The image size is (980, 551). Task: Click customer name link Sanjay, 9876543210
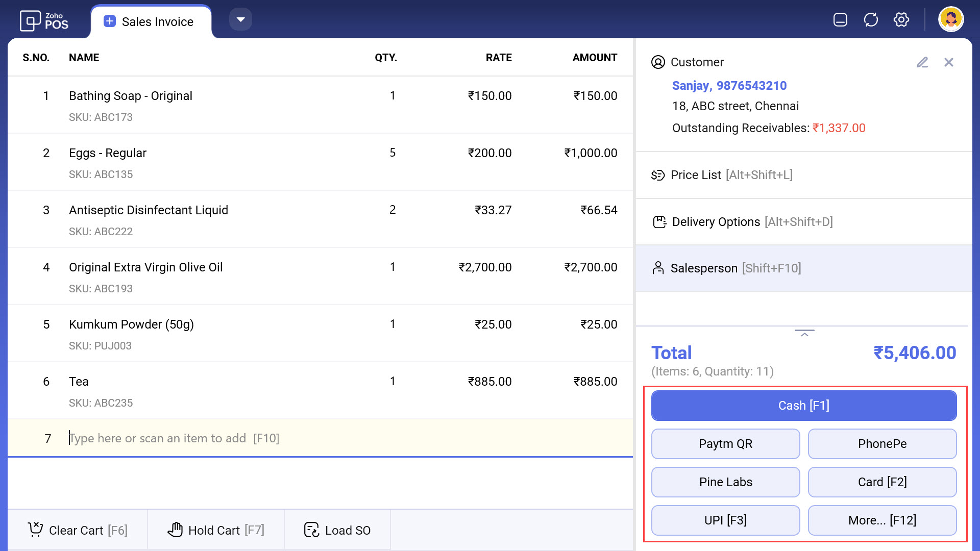(729, 86)
